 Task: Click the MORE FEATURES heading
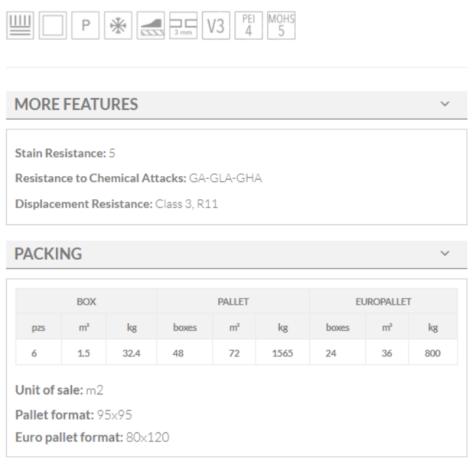tap(76, 105)
